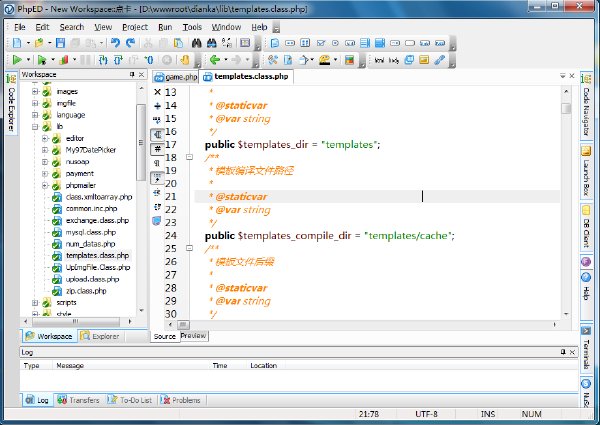Click the Workspace tree horizontal scrollbar
The width and height of the screenshot is (600, 425).
click(78, 321)
